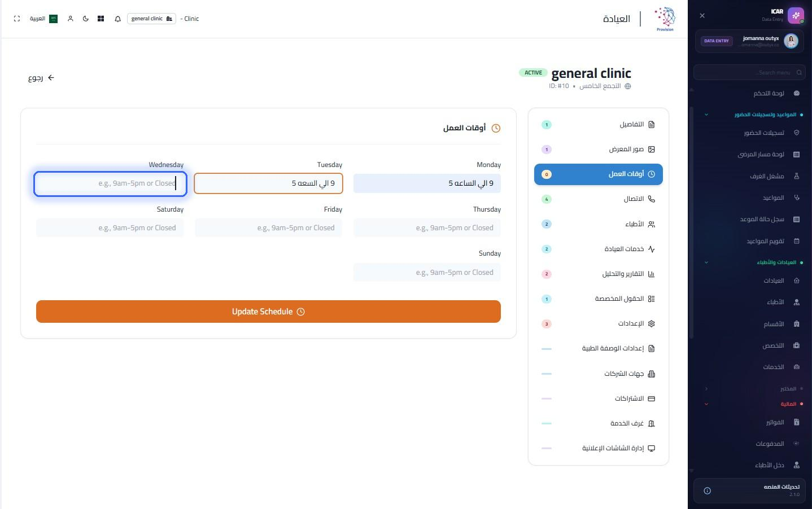Click the ACTIVE status badge
The height and width of the screenshot is (509, 812).
(533, 73)
